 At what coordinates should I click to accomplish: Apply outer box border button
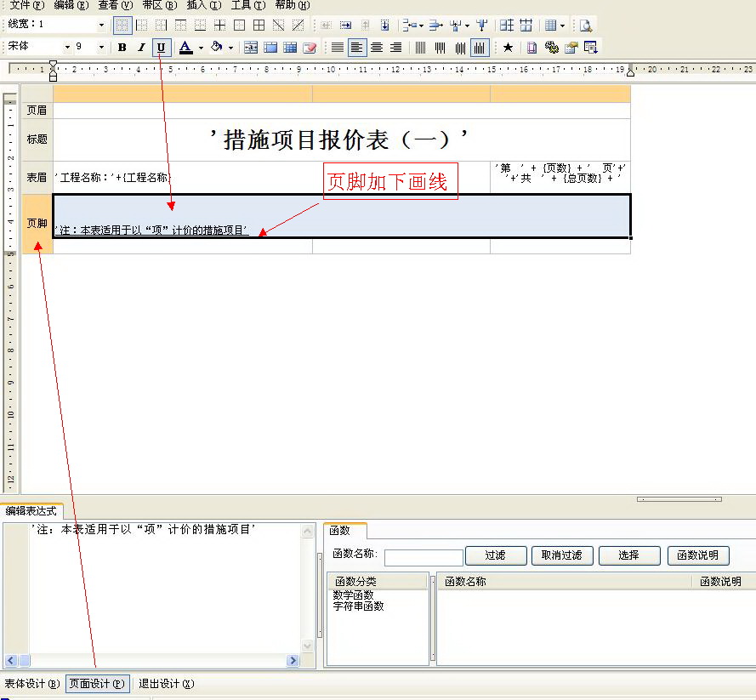239,25
